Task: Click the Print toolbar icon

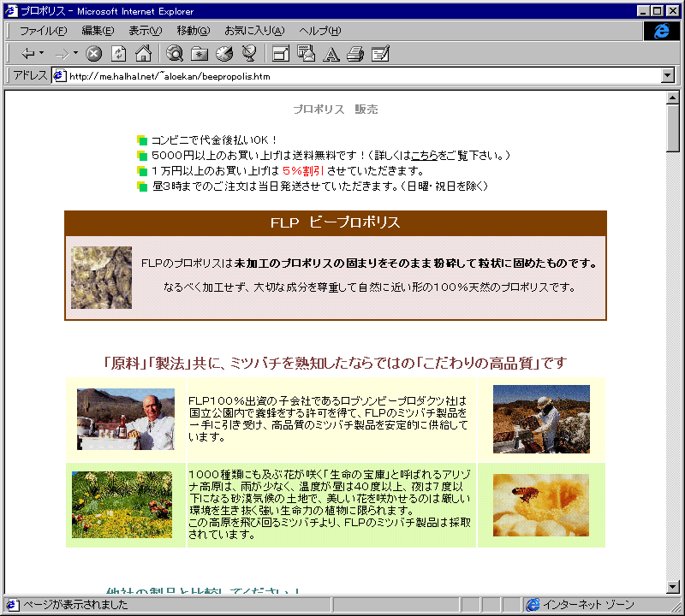Action: (x=355, y=54)
